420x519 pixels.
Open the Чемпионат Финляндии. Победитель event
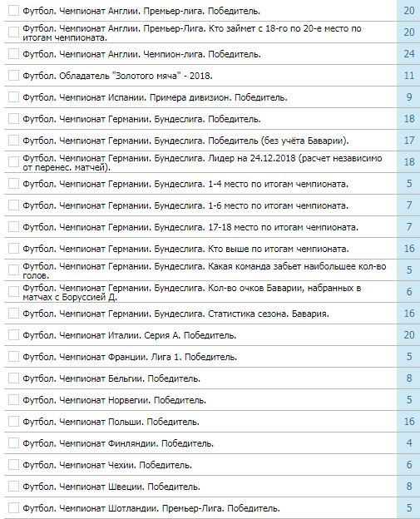118,443
